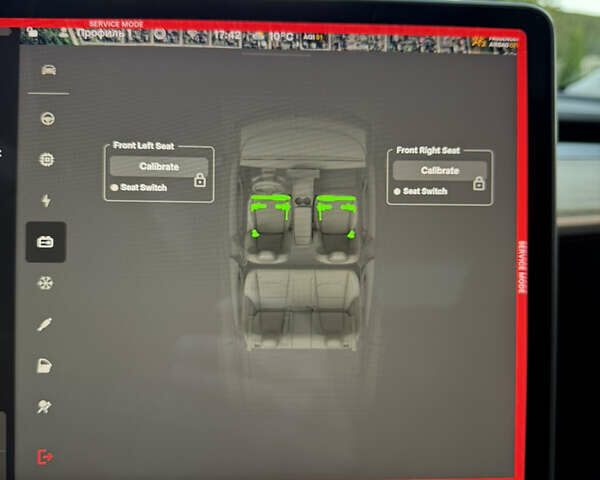
Task: Open the high voltage lightning bolt section
Action: click(x=46, y=200)
